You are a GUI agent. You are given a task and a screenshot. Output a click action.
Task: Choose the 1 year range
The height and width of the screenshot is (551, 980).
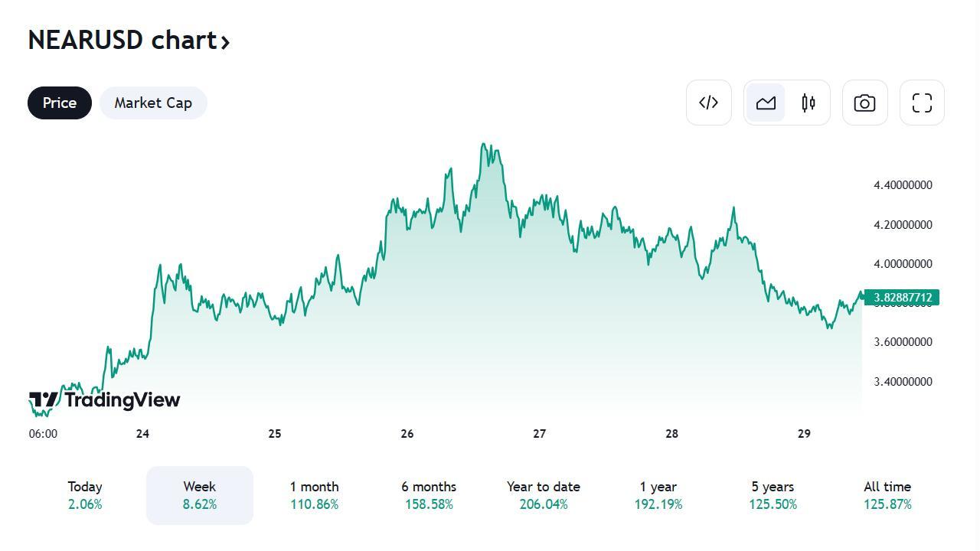[658, 495]
